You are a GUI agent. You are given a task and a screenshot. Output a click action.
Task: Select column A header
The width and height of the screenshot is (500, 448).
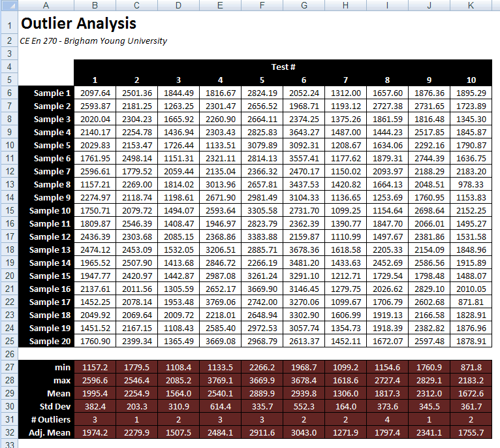[46, 5]
